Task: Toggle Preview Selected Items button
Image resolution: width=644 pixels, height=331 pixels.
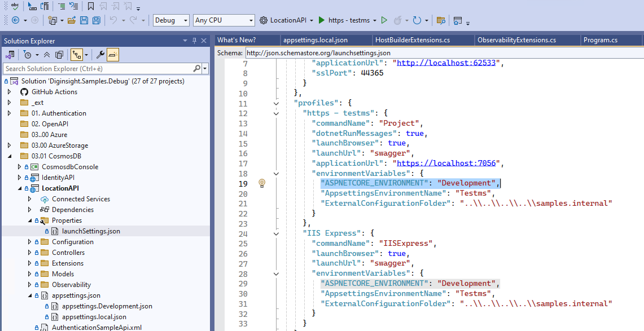Action: 113,55
